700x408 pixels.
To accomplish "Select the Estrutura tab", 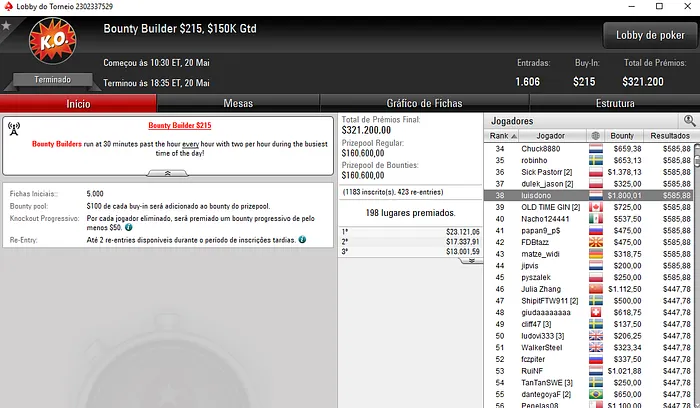I will (x=615, y=104).
